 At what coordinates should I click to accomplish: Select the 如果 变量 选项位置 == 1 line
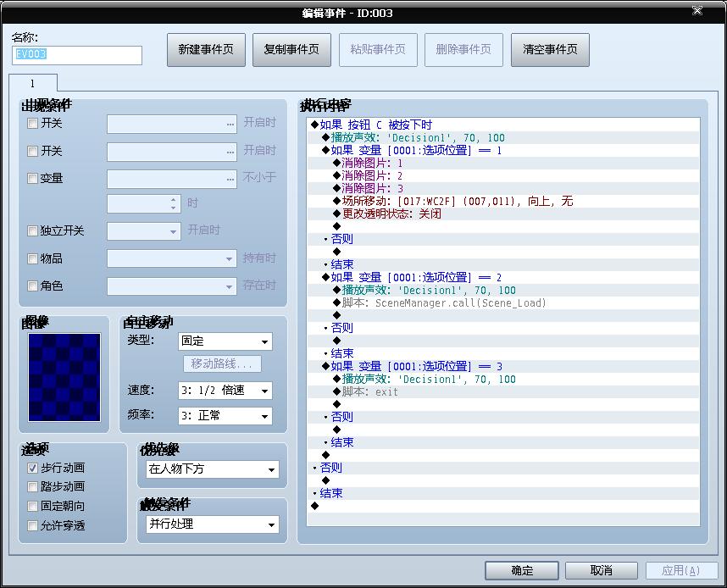pyautogui.click(x=503, y=150)
